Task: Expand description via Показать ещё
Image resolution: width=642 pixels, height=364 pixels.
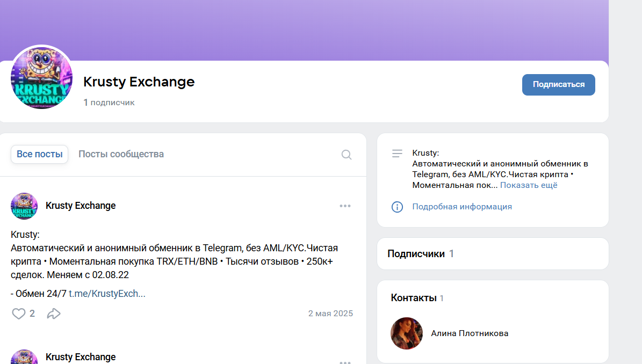Action: (x=529, y=185)
